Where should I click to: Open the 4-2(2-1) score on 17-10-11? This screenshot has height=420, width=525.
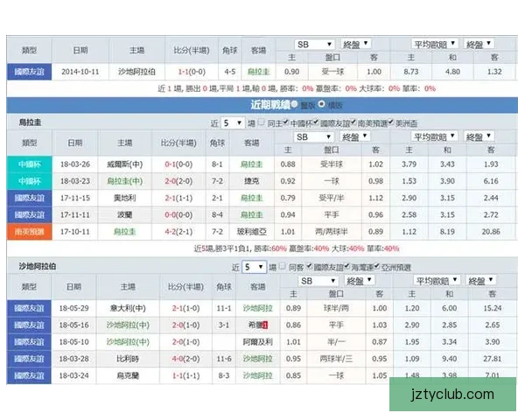coord(178,231)
